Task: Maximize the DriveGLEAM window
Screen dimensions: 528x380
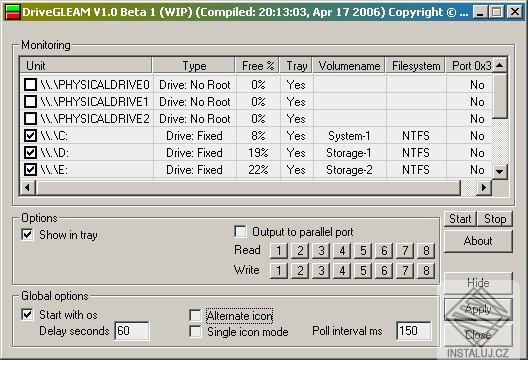Action: point(496,12)
